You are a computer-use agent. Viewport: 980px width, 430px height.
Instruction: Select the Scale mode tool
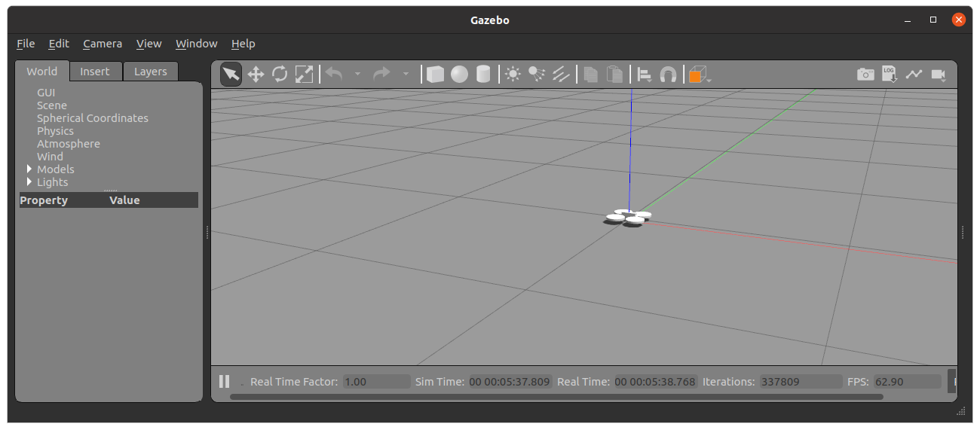pyautogui.click(x=304, y=74)
